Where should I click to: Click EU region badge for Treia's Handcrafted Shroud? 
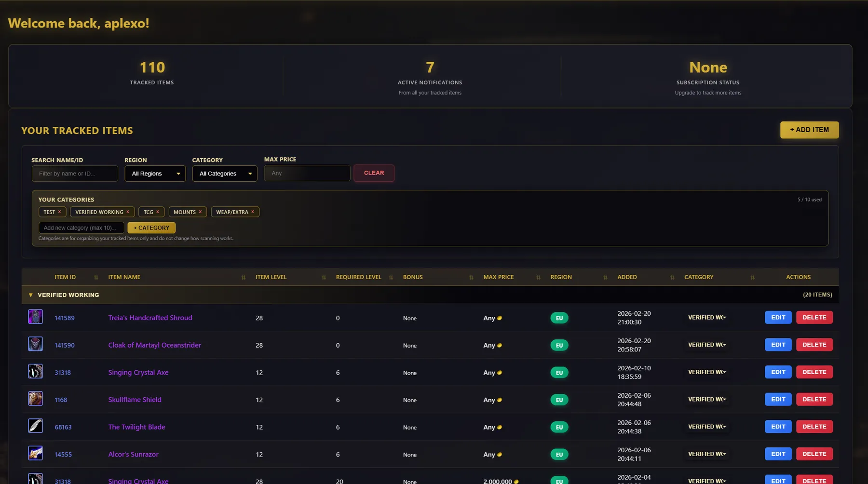click(x=559, y=318)
